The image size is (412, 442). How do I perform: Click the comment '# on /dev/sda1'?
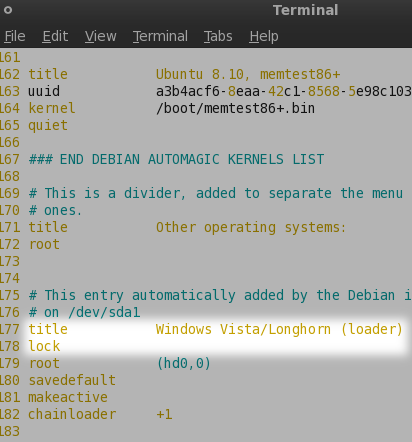[x=85, y=313]
